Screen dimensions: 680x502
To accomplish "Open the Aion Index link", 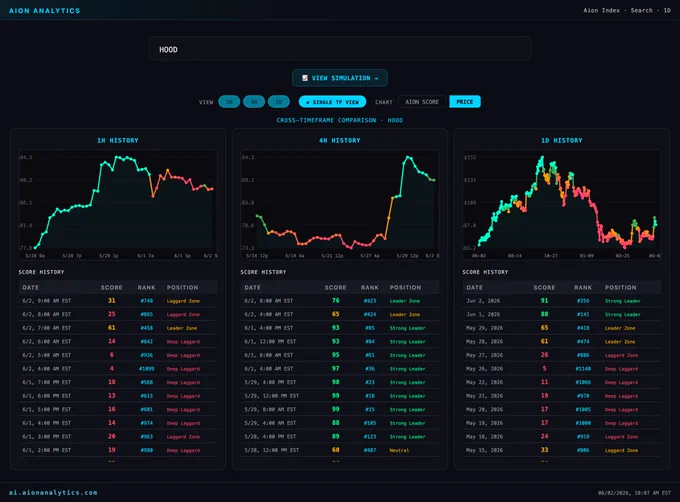I will [x=601, y=10].
